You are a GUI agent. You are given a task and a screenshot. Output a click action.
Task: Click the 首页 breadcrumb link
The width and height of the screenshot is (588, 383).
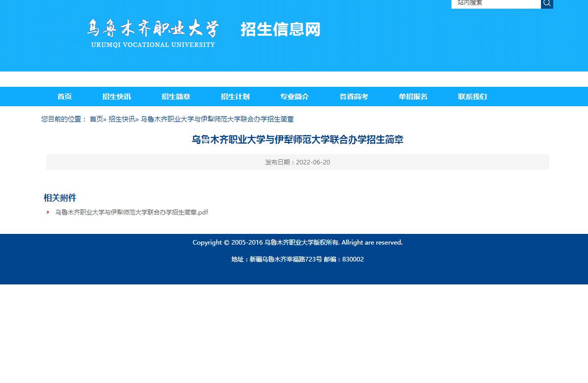pyautogui.click(x=96, y=119)
